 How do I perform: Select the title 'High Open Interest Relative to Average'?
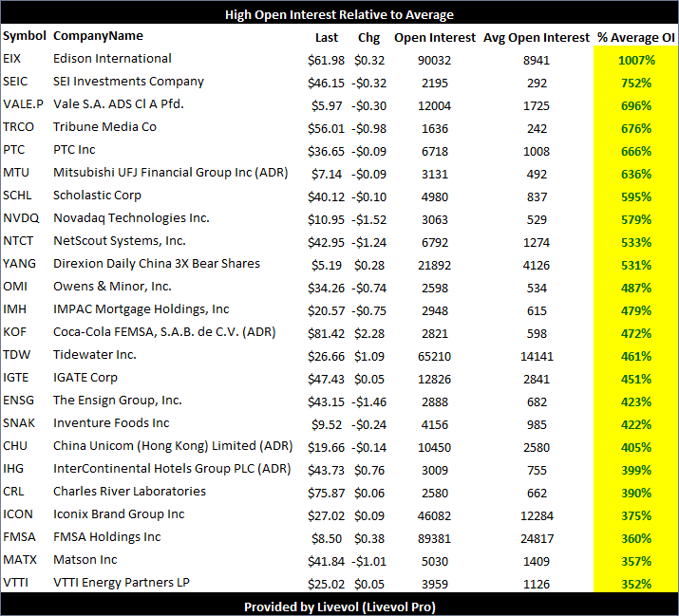click(339, 15)
